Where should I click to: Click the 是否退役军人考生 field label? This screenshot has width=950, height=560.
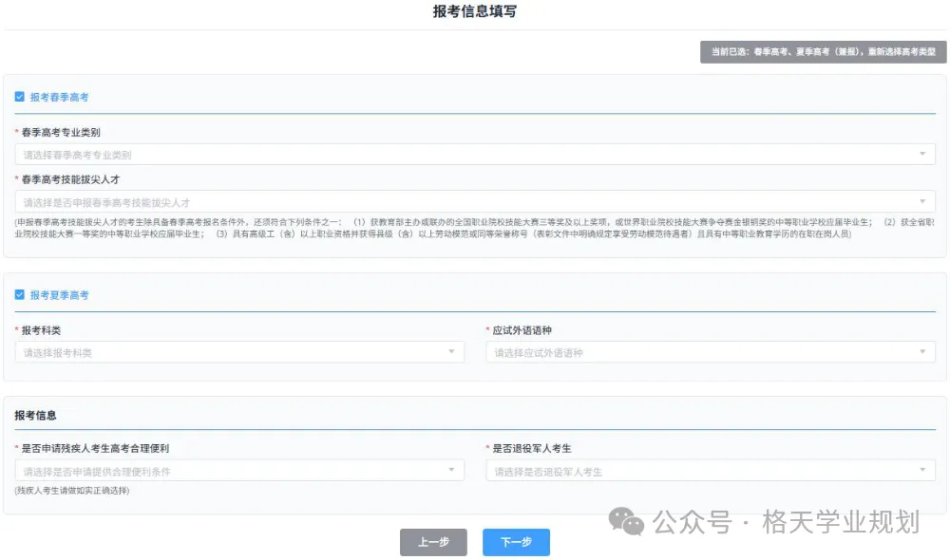[531, 448]
